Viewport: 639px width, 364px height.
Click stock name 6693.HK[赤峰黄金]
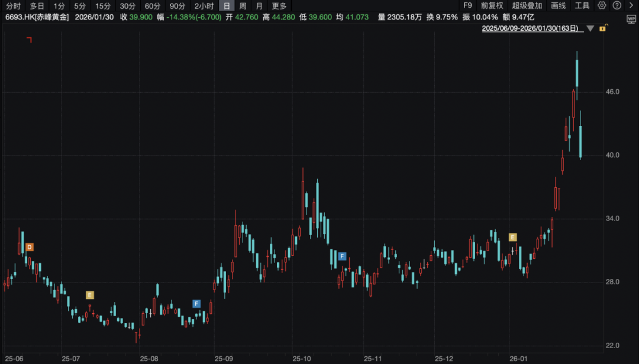(x=37, y=17)
